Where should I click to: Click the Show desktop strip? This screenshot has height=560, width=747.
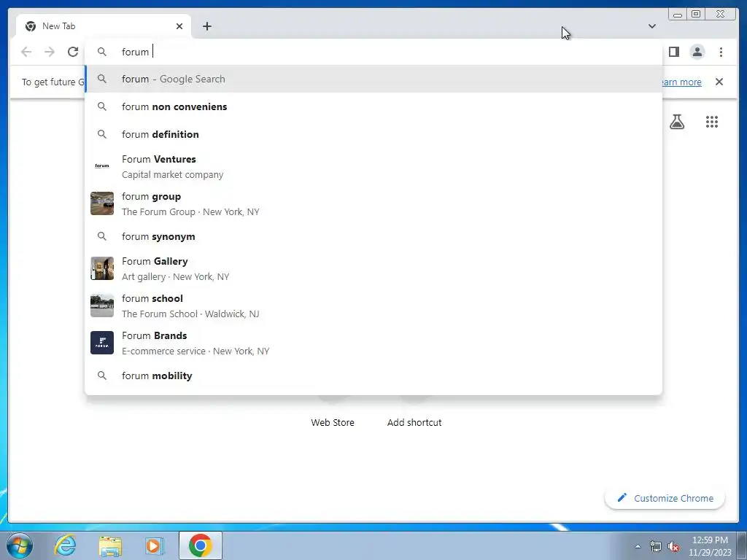[742, 545]
